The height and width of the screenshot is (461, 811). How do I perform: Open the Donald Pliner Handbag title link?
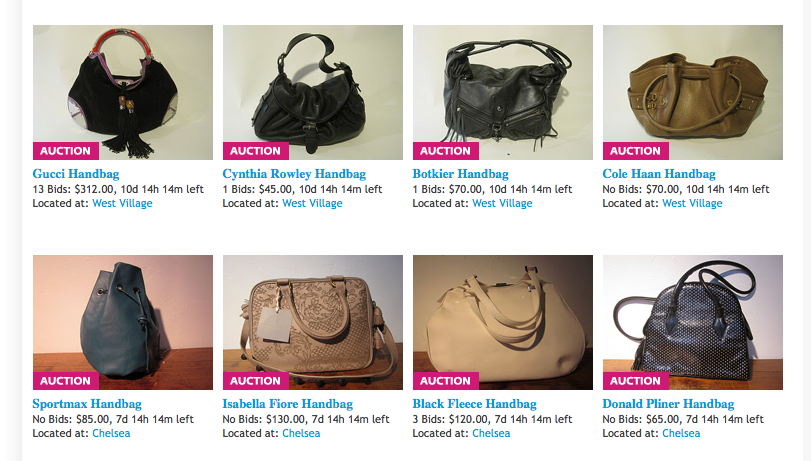click(668, 404)
